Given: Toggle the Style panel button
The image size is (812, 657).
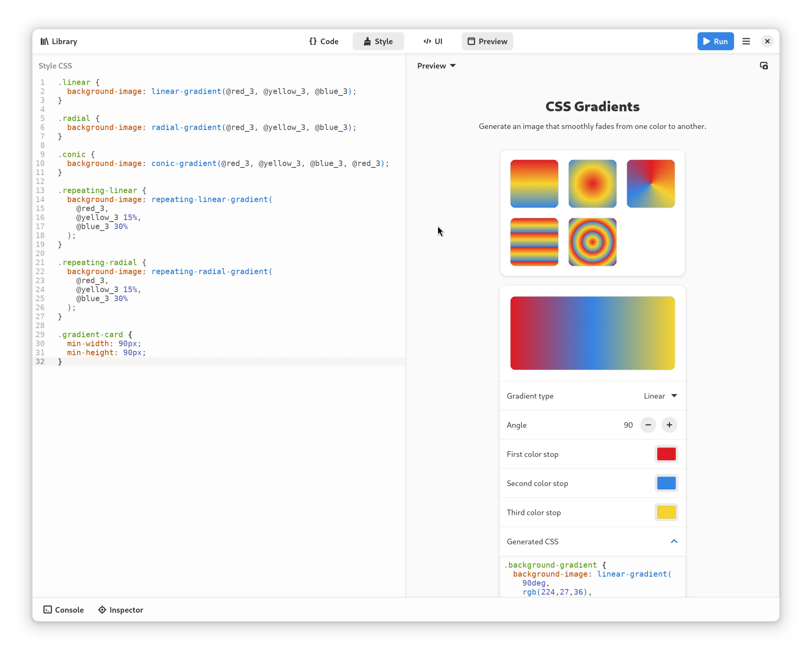Looking at the screenshot, I should click(x=378, y=41).
